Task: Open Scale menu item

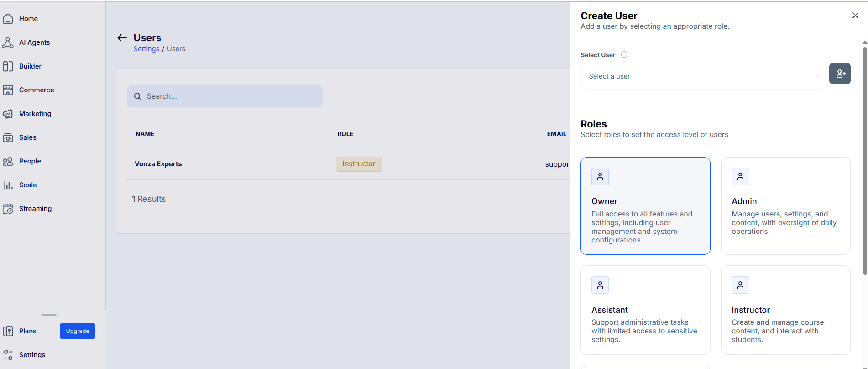Action: coord(28,185)
